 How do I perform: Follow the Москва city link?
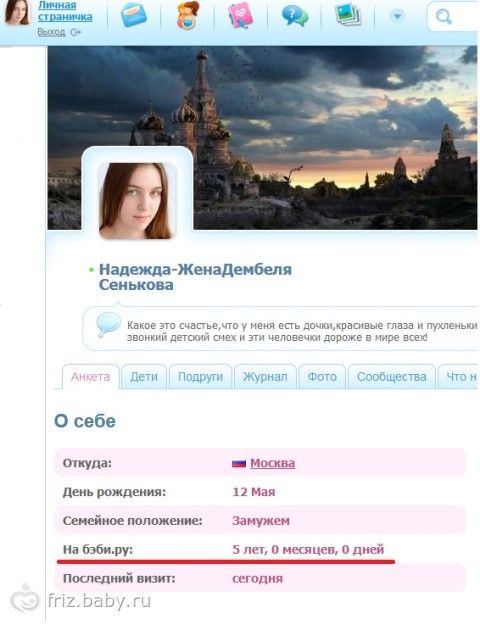272,463
